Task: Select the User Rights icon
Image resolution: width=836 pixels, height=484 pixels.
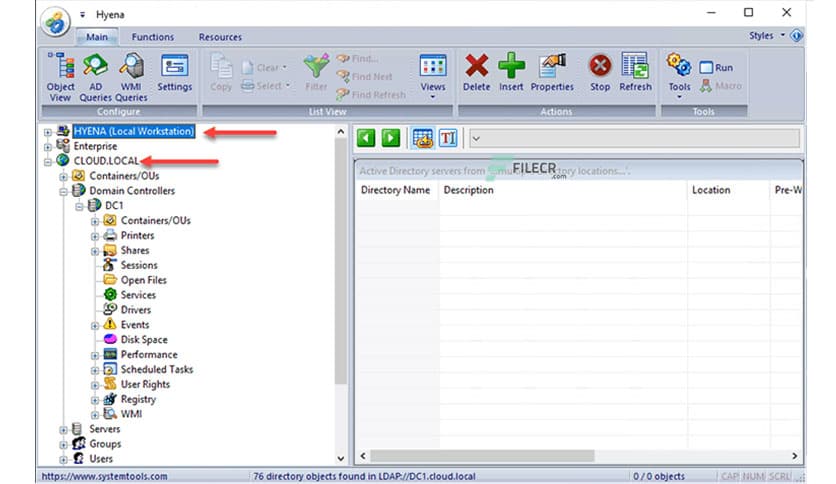Action: pyautogui.click(x=110, y=384)
